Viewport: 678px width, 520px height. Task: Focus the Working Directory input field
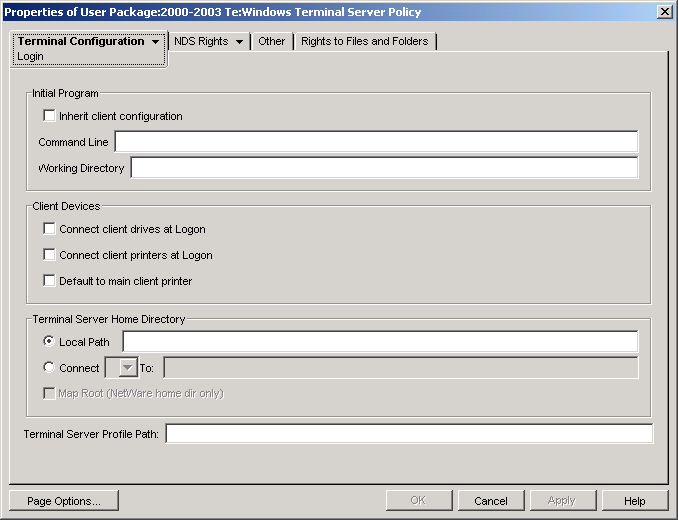(x=384, y=168)
